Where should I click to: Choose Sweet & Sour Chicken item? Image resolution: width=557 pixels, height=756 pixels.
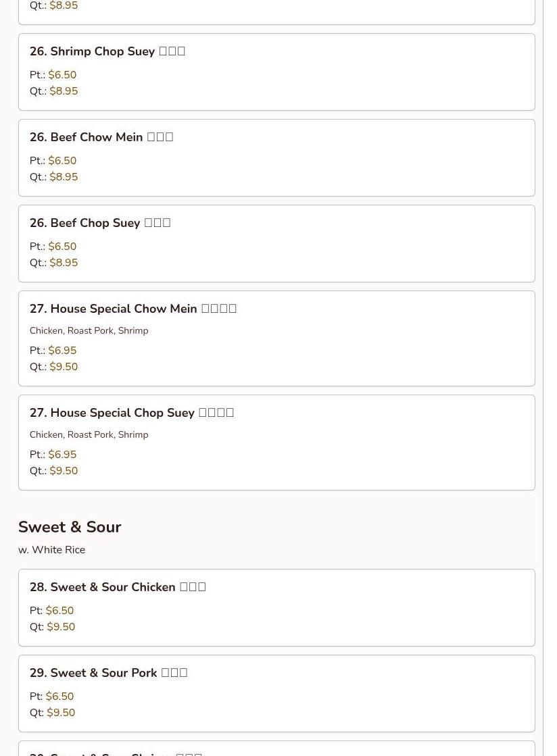click(x=118, y=587)
